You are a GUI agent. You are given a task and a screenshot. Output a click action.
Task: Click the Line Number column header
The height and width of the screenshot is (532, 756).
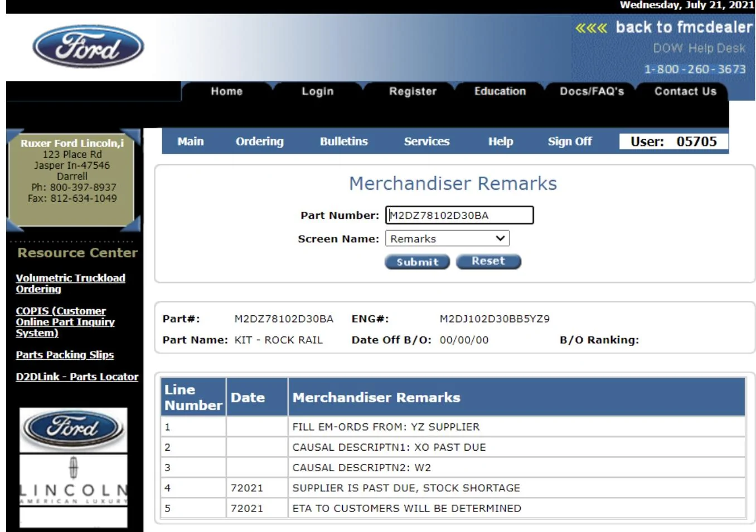[193, 397]
